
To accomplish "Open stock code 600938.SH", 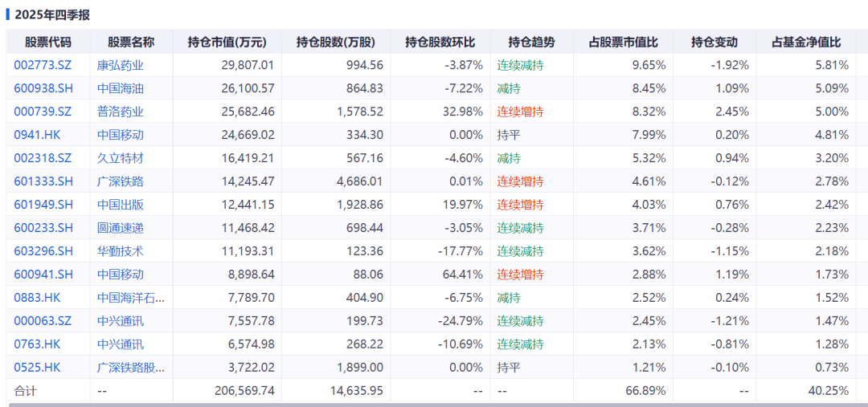I will pos(43,88).
